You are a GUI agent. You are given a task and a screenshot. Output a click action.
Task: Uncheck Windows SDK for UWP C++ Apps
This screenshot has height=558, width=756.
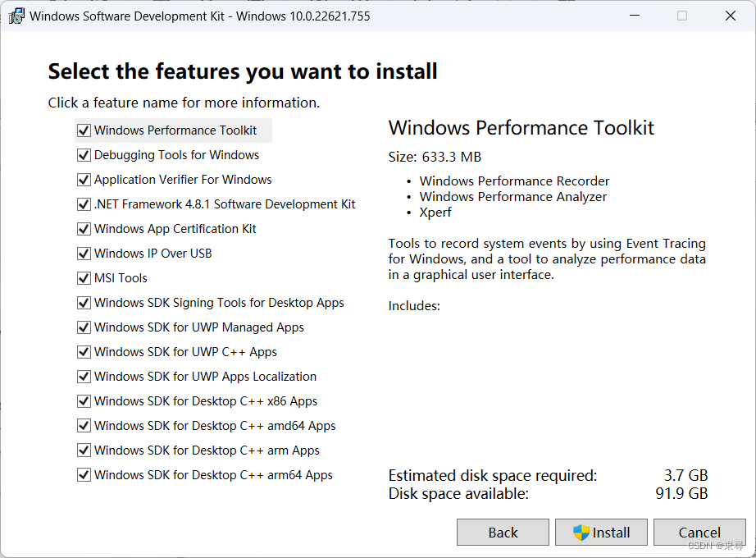click(x=83, y=351)
